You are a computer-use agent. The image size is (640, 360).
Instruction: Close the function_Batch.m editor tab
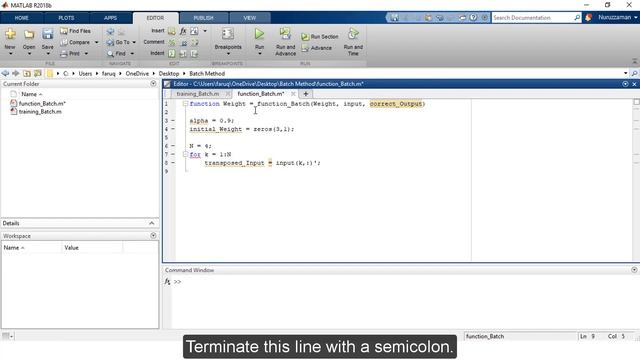[293, 94]
